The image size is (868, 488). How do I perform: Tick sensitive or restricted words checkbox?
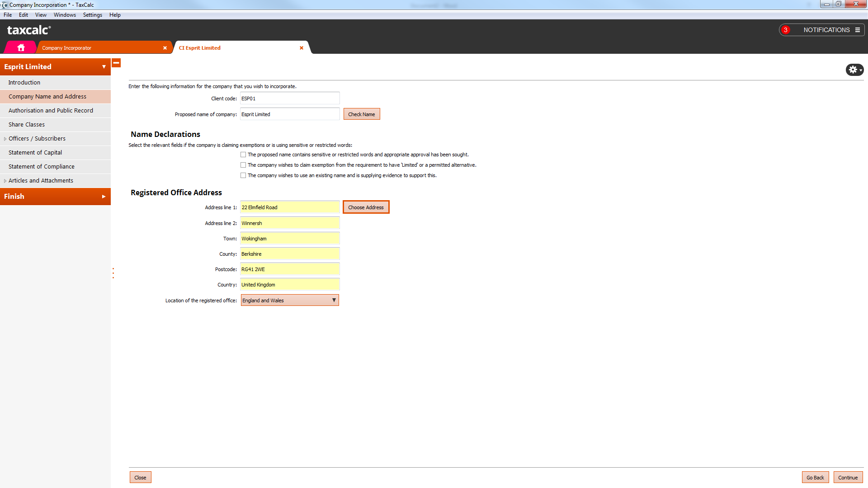pyautogui.click(x=243, y=155)
